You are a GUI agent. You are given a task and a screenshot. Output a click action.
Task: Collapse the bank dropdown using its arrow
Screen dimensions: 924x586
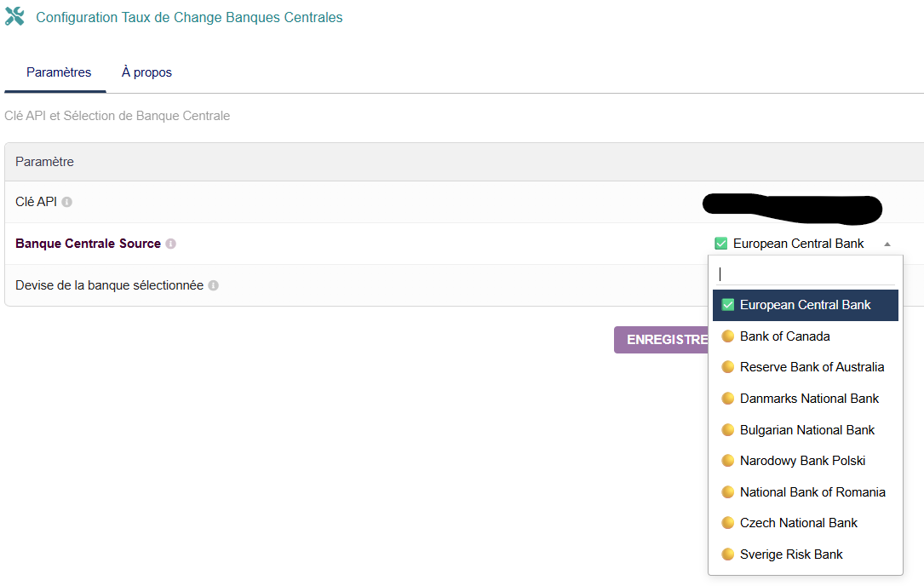pos(887,244)
